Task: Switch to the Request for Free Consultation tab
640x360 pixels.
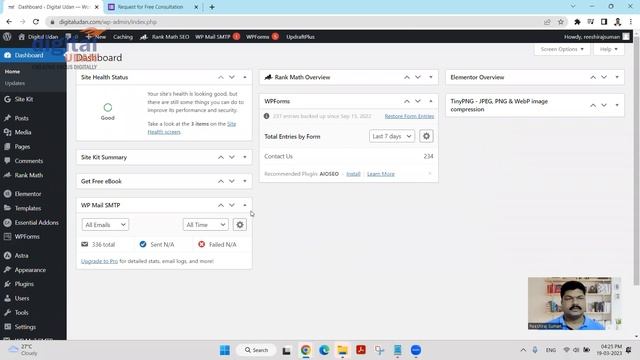Action: pos(151,7)
